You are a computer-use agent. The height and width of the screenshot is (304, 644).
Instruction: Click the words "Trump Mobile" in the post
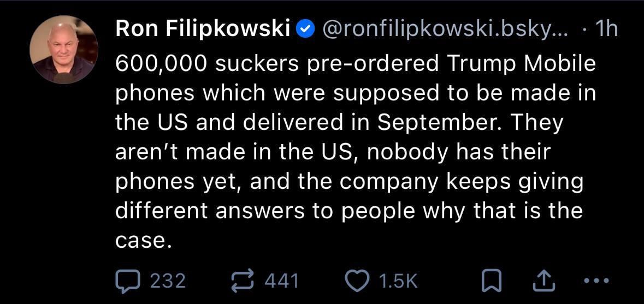(521, 64)
